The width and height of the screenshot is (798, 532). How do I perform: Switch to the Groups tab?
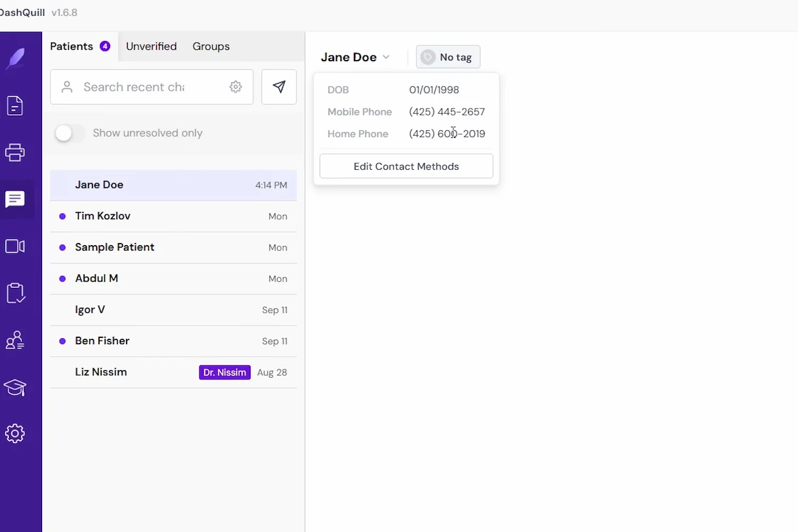click(211, 46)
